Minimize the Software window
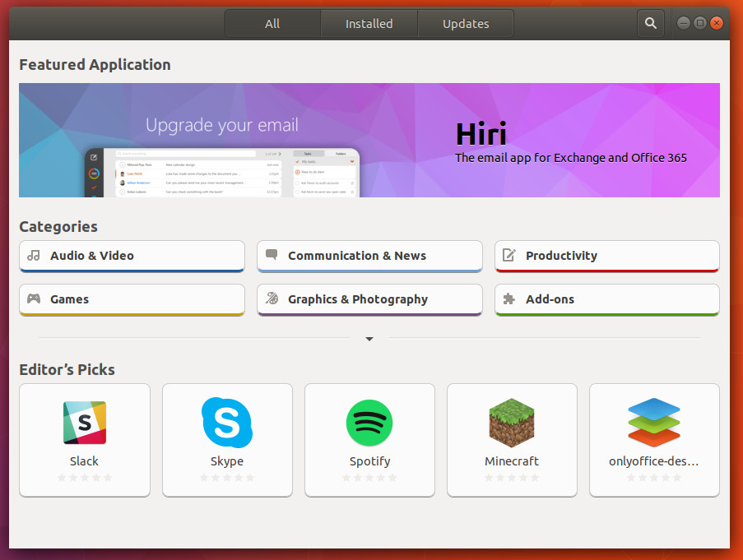Viewport: 743px width, 560px height. [x=683, y=23]
